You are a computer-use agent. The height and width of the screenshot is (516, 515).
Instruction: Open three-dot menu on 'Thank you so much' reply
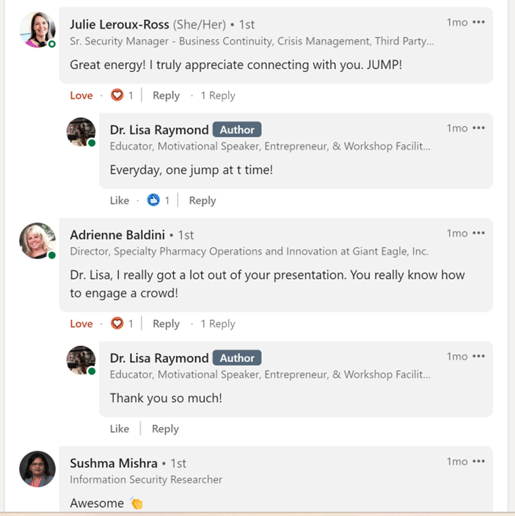tap(479, 356)
